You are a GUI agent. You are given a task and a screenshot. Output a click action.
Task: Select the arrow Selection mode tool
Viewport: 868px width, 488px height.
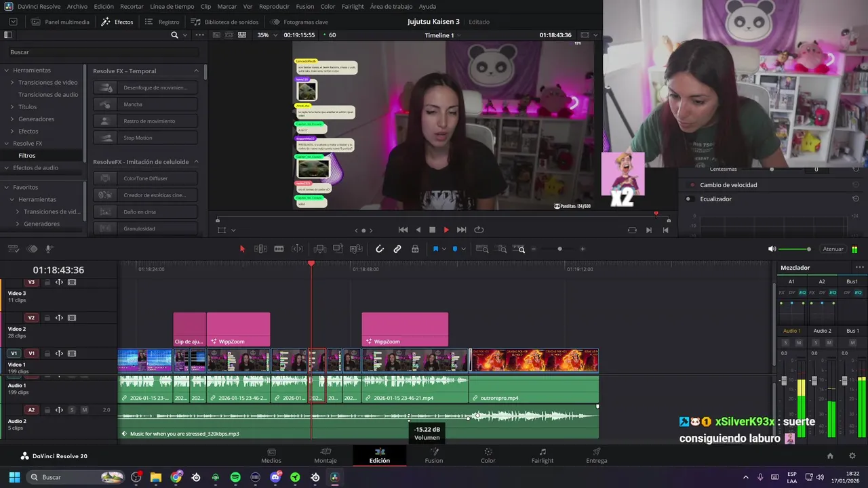pos(243,249)
